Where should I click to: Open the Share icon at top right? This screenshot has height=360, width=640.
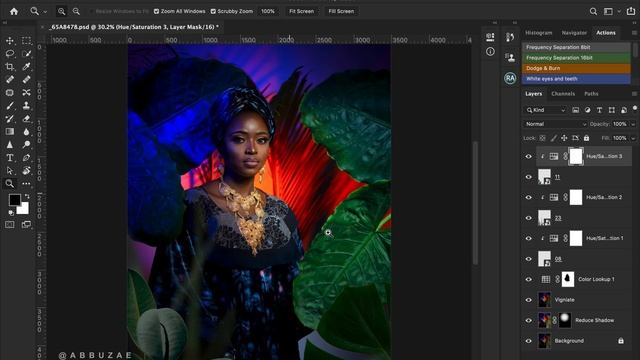pos(631,11)
